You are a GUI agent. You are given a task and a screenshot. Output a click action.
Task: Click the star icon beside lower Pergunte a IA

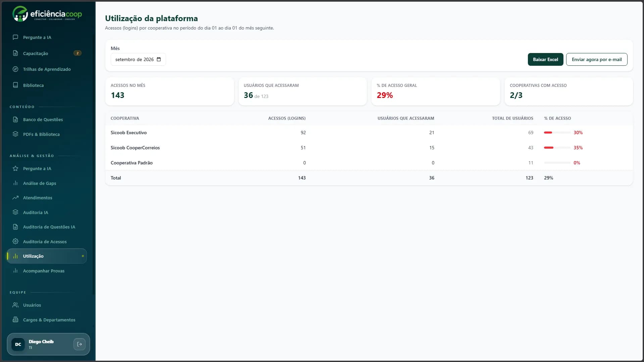tap(15, 168)
